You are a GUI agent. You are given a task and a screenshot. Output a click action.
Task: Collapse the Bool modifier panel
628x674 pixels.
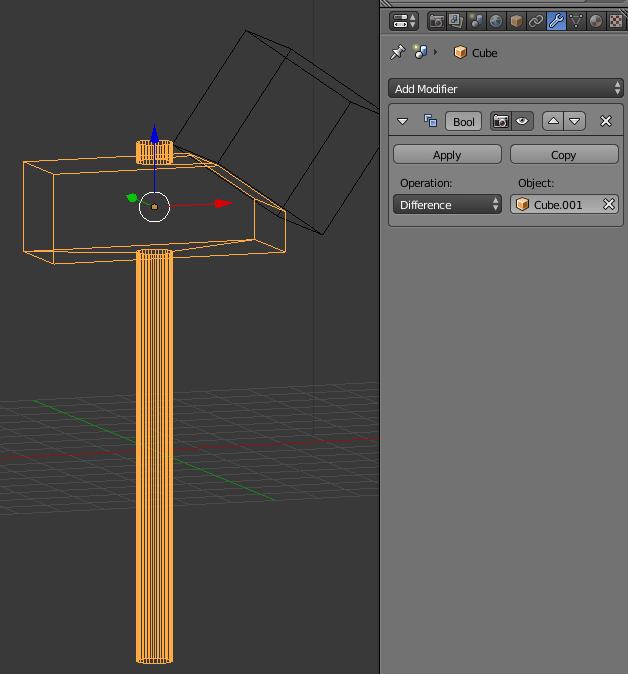(402, 122)
